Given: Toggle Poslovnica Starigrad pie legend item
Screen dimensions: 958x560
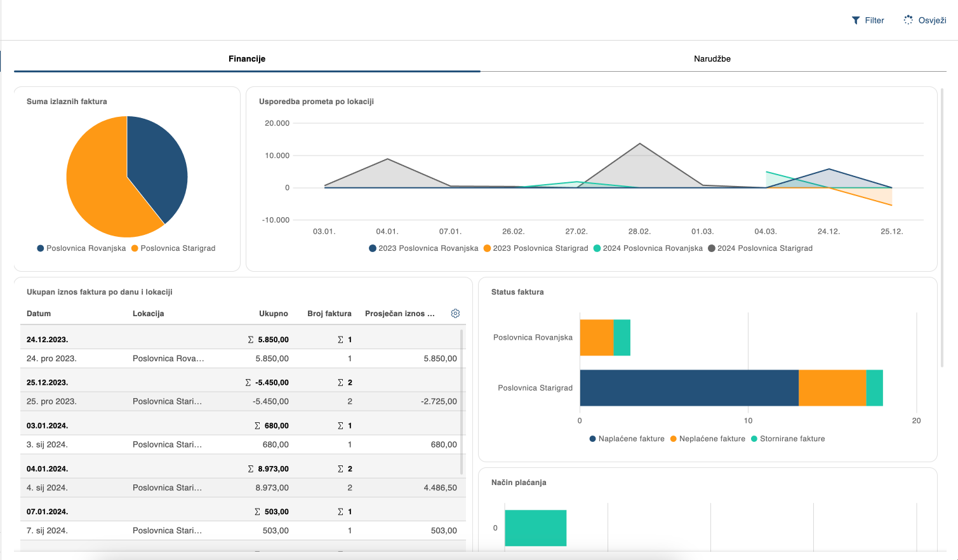Looking at the screenshot, I should (173, 248).
